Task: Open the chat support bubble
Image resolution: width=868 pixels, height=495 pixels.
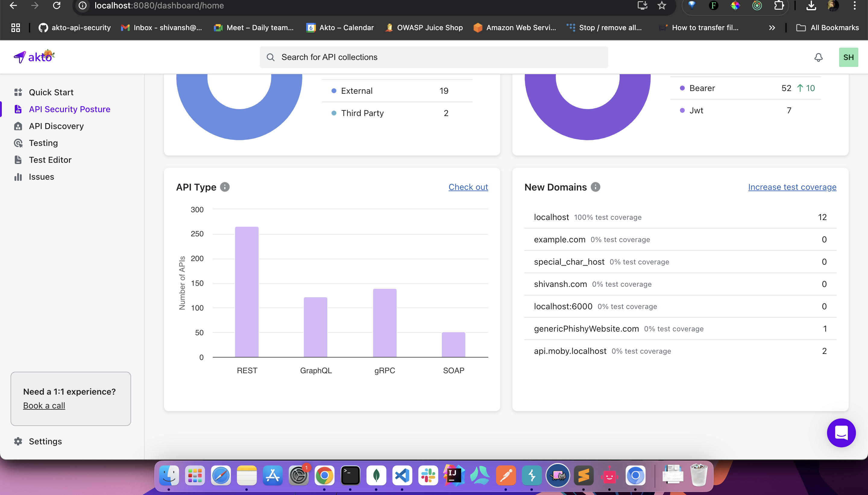Action: coord(841,433)
